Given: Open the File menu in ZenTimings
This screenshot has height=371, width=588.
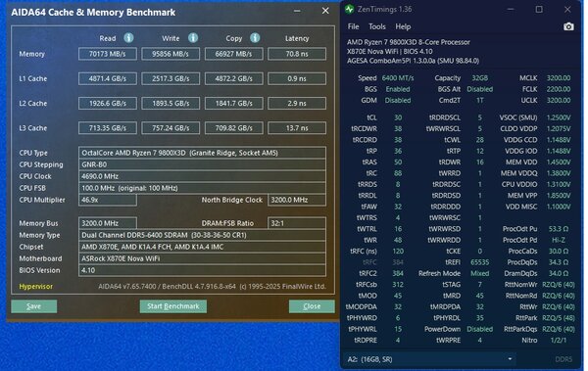Looking at the screenshot, I should [353, 26].
